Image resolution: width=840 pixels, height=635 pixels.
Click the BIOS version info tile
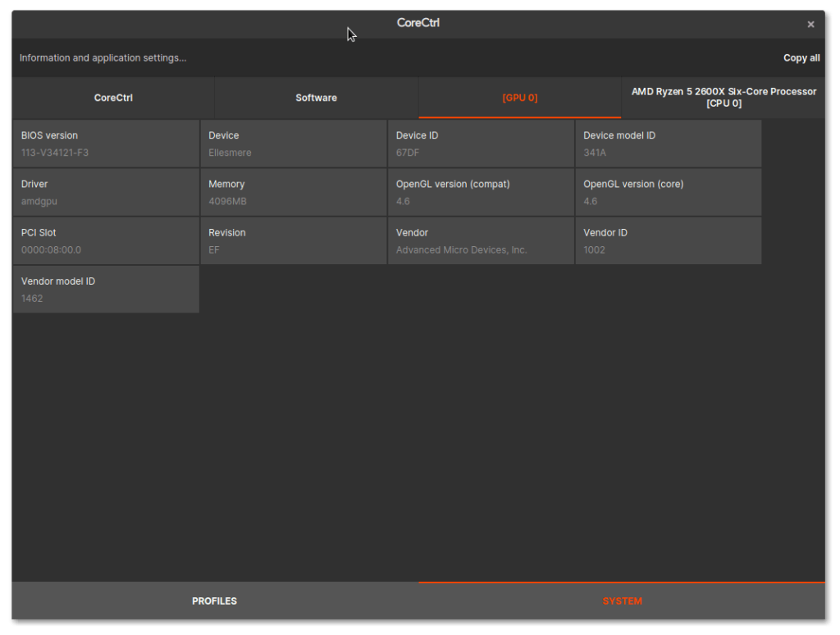point(106,144)
